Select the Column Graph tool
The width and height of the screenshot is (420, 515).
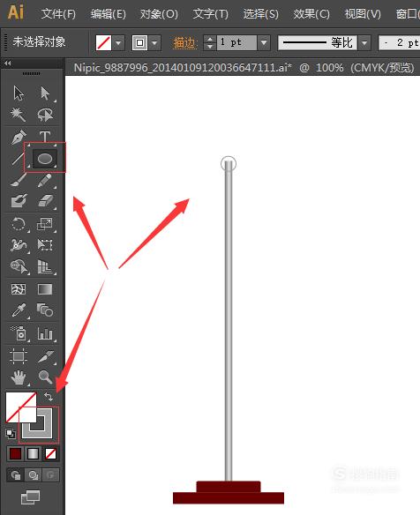(x=45, y=333)
